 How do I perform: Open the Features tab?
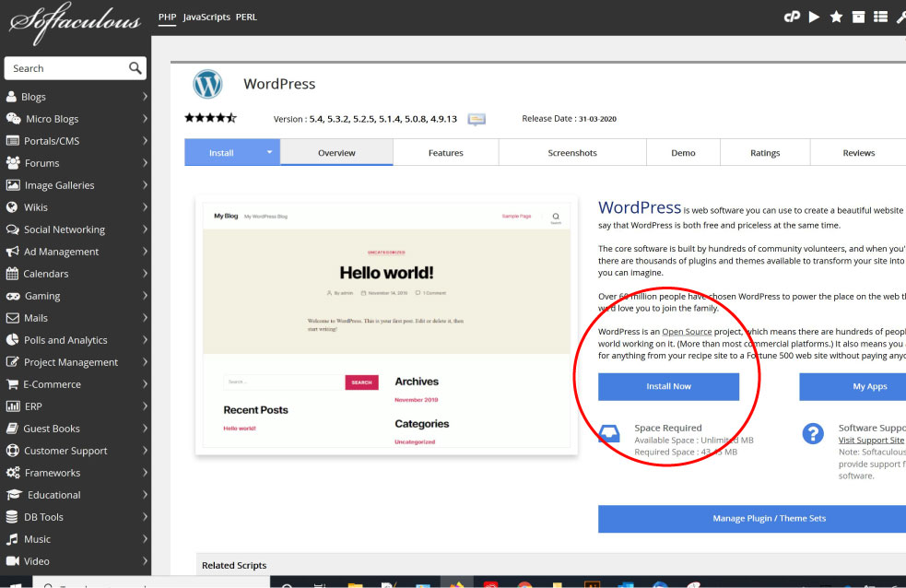pos(445,152)
